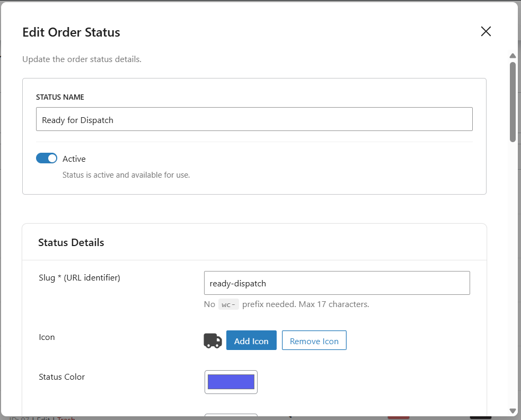The image size is (521, 420).
Task: Click into the Slug input field
Action: (337, 283)
